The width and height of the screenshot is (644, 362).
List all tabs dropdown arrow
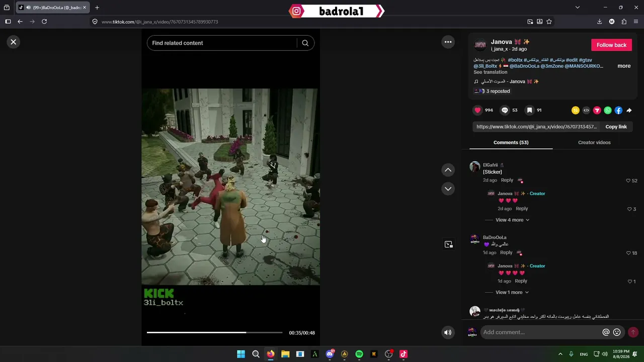pos(578,8)
